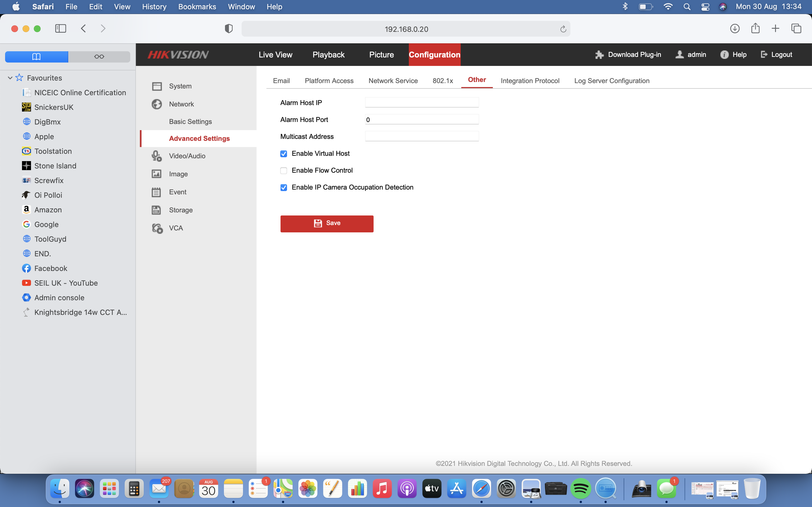Select the Video/Audio configuration icon

tap(156, 155)
